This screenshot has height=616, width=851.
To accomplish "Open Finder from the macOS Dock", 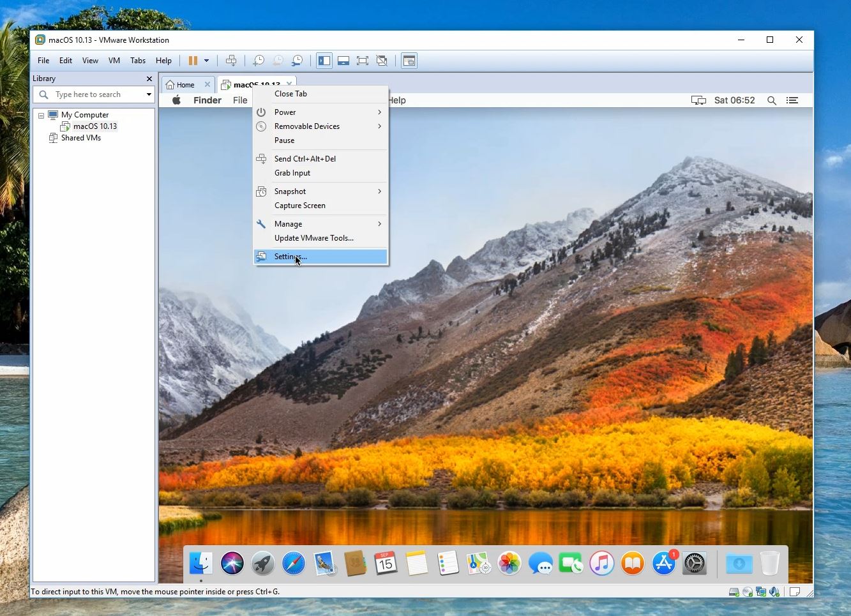I will point(201,563).
